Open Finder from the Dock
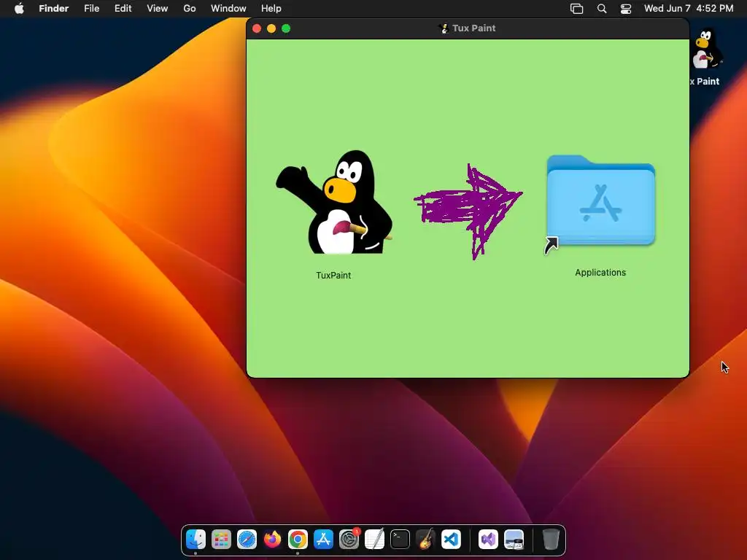747x560 pixels. (196, 540)
